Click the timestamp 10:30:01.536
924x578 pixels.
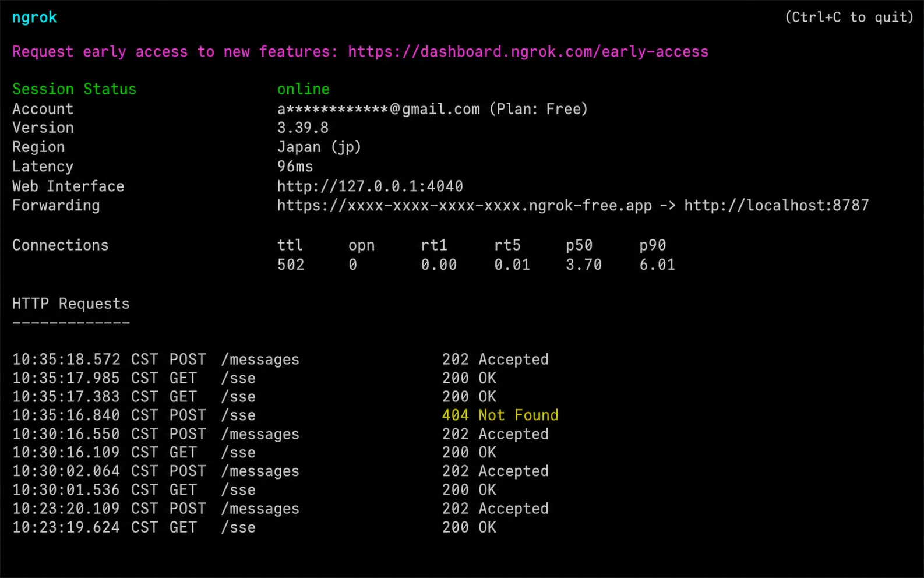click(x=66, y=490)
